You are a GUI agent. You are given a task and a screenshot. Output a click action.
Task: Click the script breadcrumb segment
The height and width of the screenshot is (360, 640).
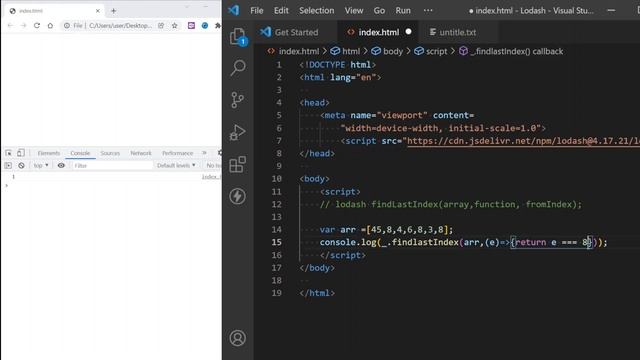tap(431, 51)
